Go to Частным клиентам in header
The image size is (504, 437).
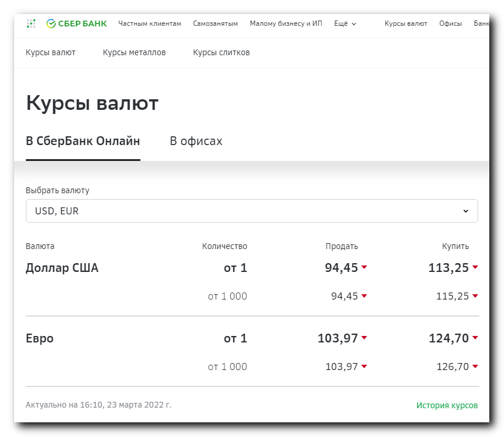(x=150, y=23)
